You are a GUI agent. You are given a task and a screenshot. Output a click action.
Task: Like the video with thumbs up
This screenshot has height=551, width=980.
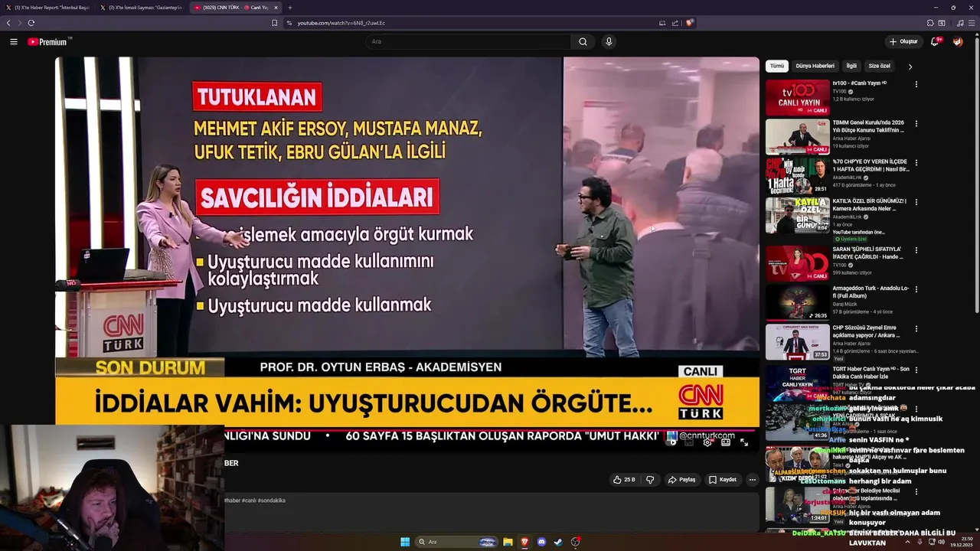coord(624,480)
